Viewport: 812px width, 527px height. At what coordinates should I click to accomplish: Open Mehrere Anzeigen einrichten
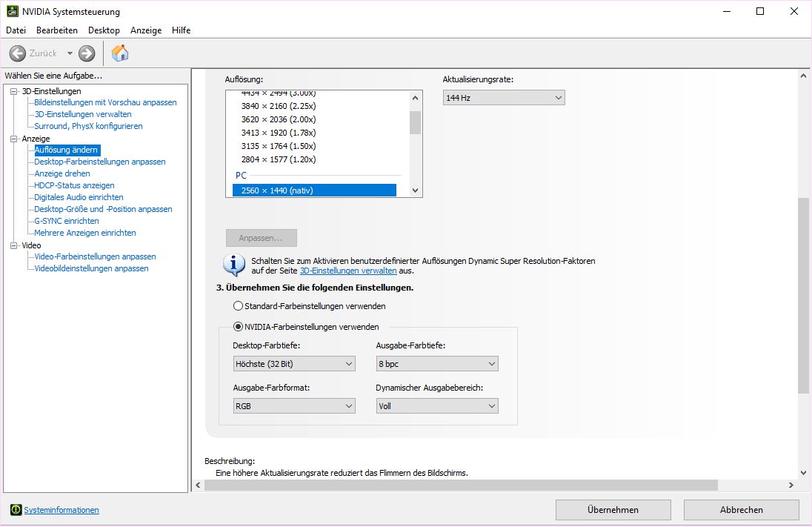[x=85, y=233]
